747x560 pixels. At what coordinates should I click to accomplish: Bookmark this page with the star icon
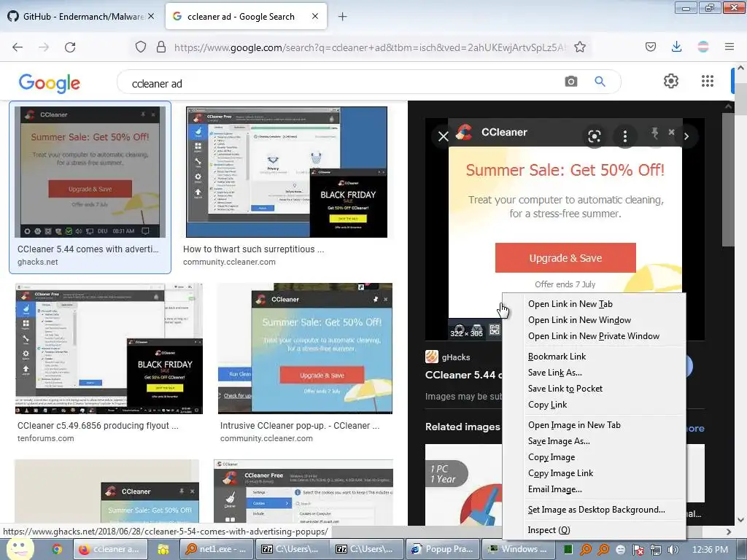(x=580, y=47)
